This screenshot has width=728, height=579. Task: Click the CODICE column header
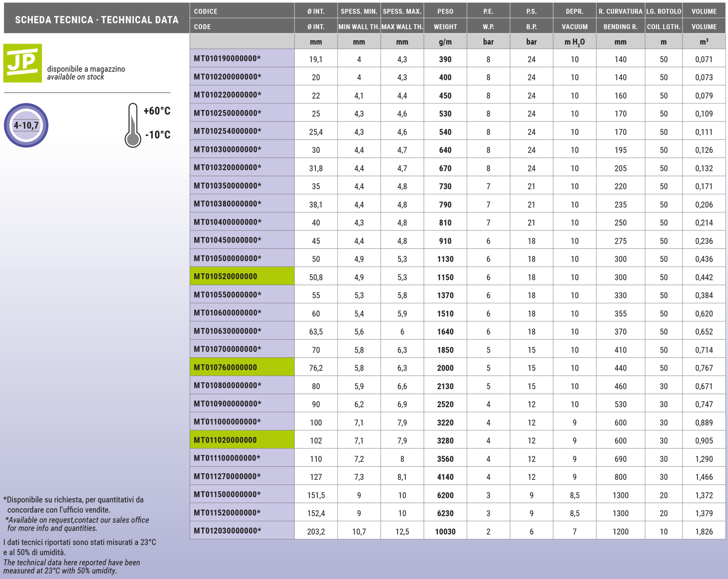[205, 11]
